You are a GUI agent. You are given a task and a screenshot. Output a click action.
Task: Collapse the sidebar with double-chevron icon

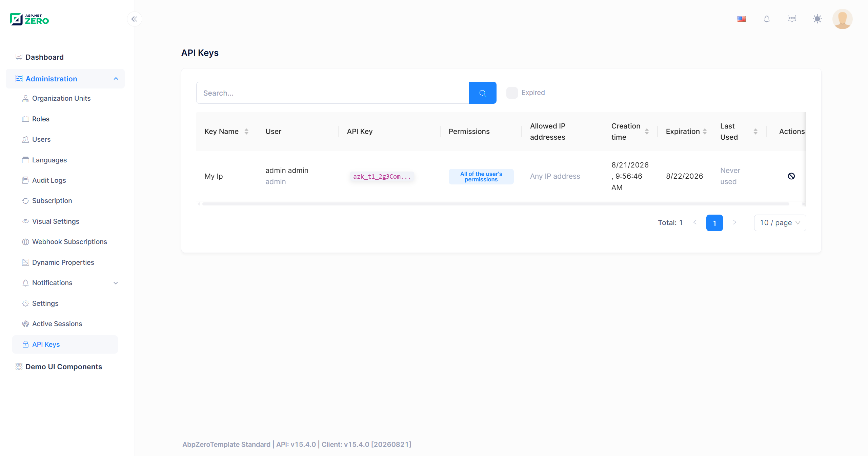134,19
